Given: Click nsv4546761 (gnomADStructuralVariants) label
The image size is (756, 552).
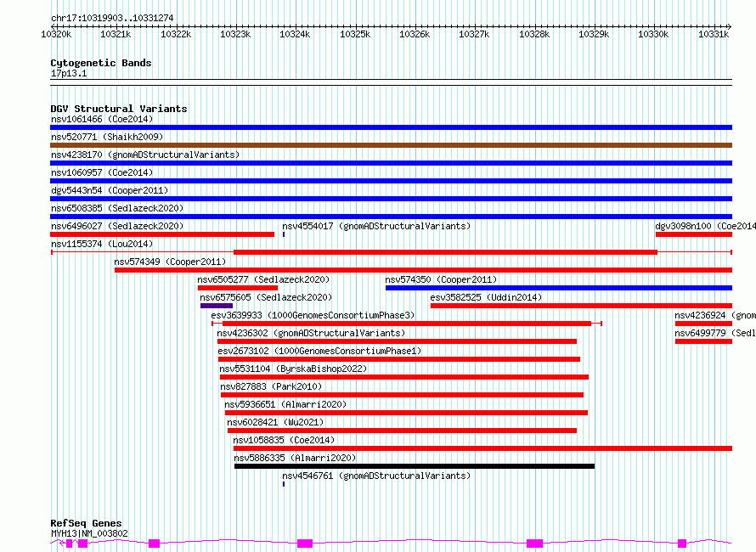Looking at the screenshot, I should (376, 476).
